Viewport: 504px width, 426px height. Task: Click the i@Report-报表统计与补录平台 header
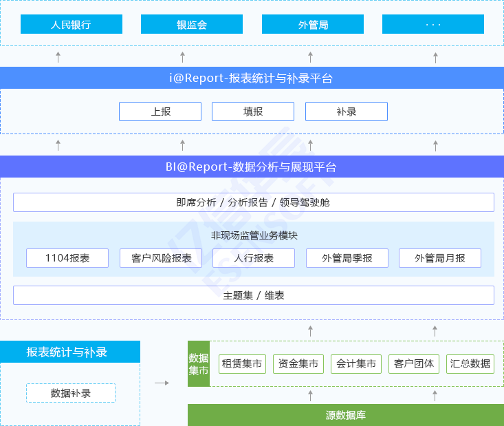[x=252, y=78]
